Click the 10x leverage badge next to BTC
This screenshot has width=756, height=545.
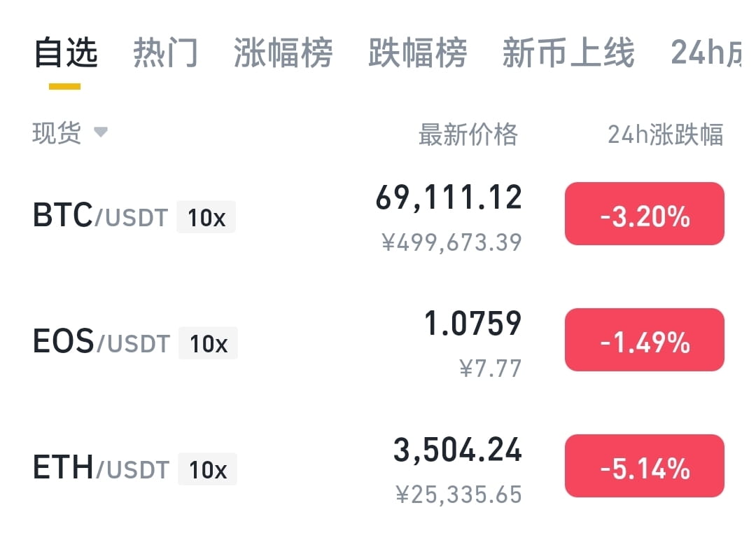(206, 217)
